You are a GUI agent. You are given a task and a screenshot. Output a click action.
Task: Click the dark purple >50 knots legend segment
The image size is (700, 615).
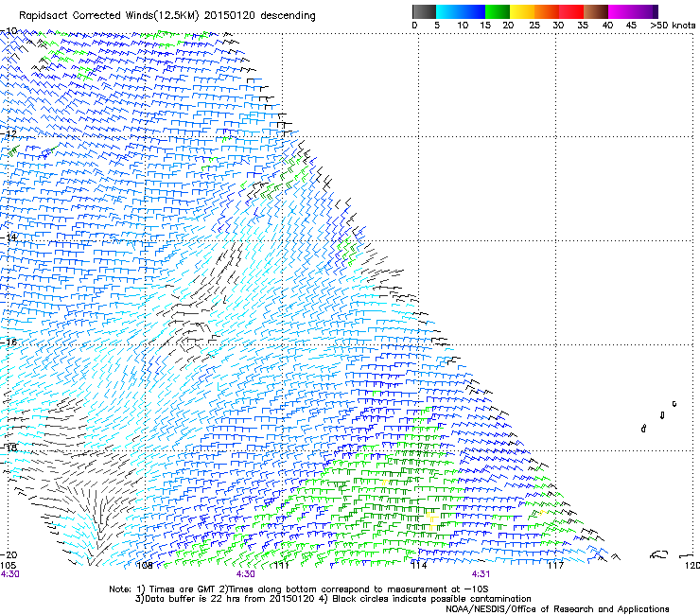point(656,11)
